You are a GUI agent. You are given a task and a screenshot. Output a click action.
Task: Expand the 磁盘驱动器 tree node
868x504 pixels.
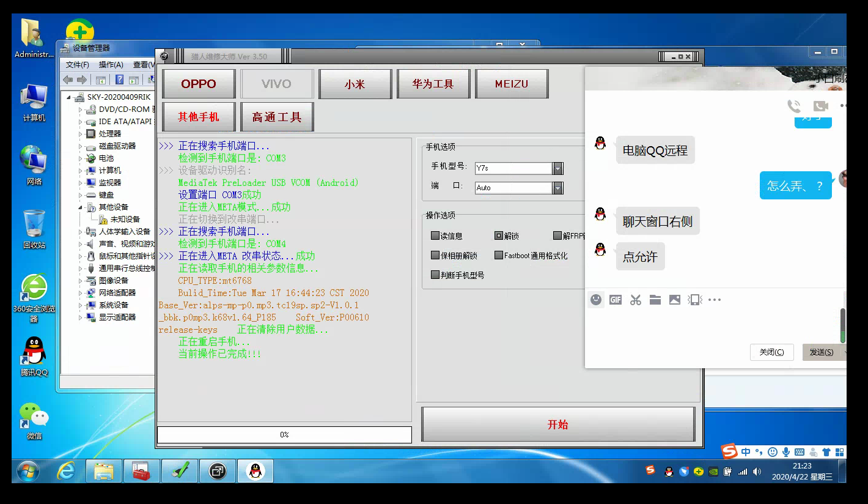80,146
